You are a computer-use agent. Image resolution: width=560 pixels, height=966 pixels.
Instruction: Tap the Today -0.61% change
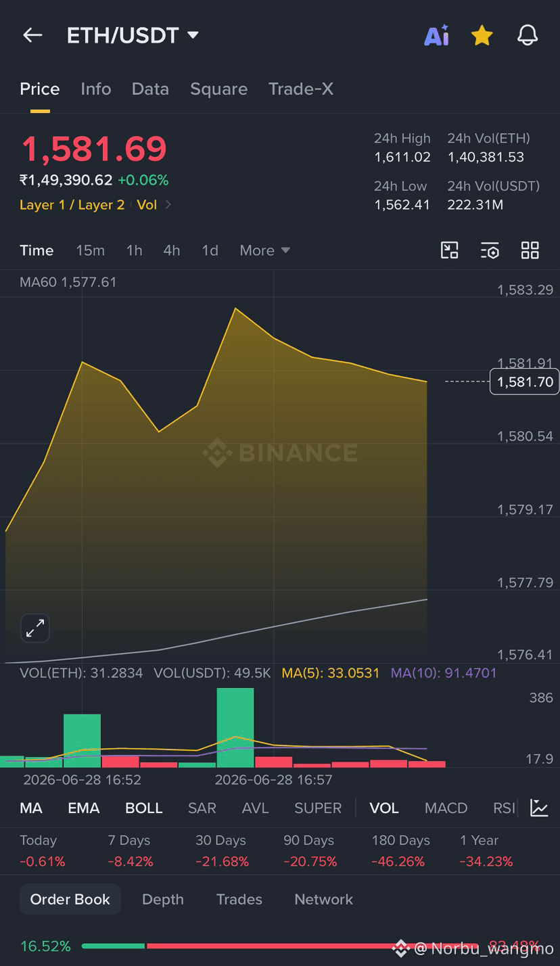43,862
